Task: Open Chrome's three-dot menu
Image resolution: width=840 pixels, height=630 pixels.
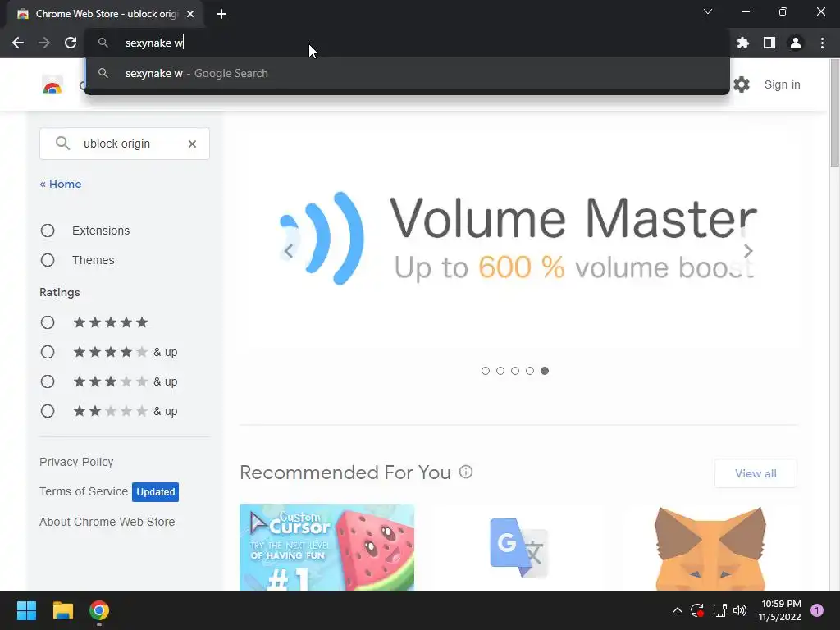Action: (822, 43)
